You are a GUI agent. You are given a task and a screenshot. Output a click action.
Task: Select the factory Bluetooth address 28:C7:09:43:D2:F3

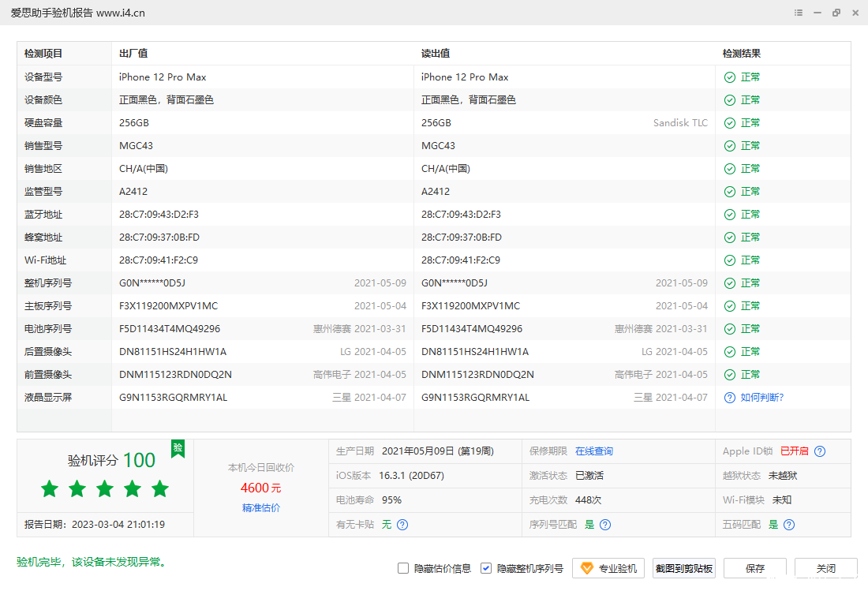159,215
